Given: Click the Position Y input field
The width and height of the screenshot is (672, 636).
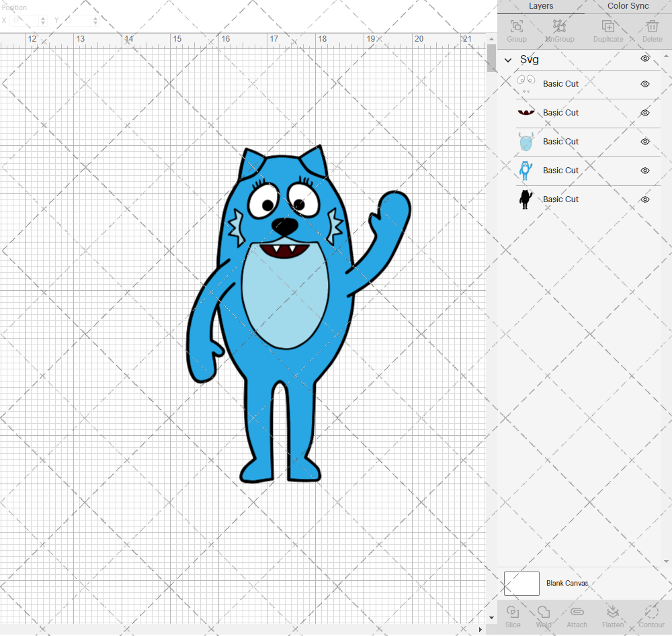Looking at the screenshot, I should 77,21.
